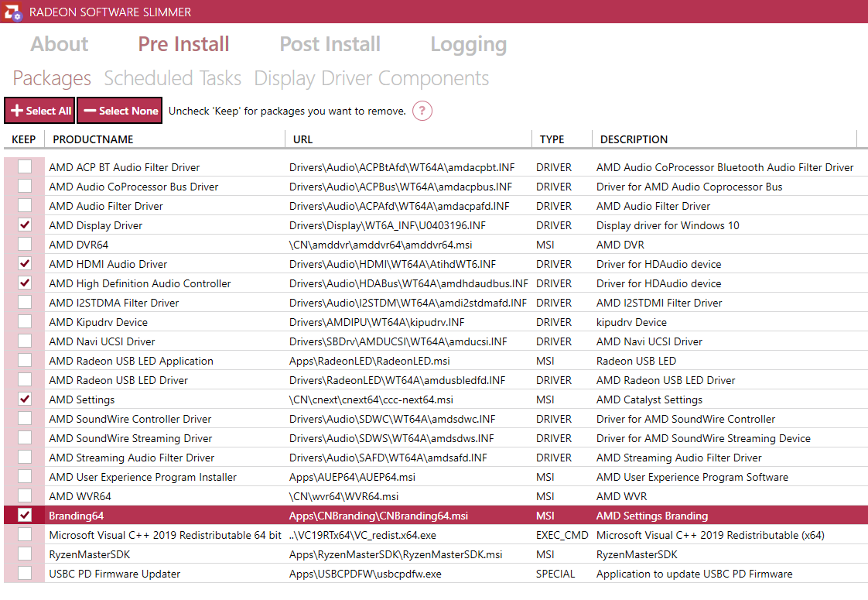Select the 'AMD Navi UCSI Driver' product name

(x=102, y=341)
